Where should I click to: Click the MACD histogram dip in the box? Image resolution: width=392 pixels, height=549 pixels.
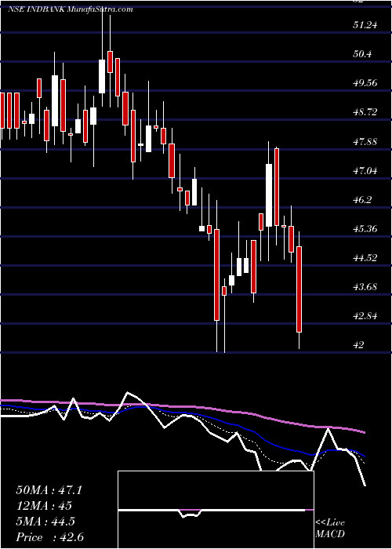pyautogui.click(x=191, y=513)
